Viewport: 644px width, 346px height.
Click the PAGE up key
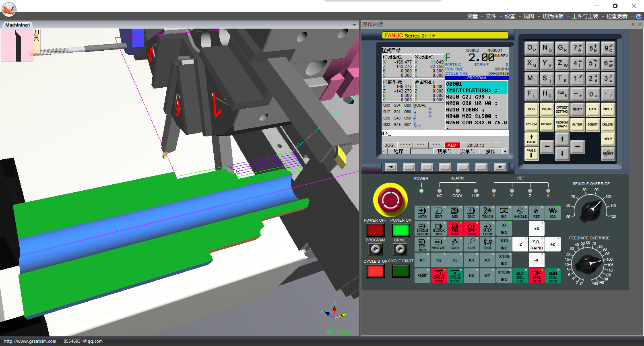[x=531, y=139]
